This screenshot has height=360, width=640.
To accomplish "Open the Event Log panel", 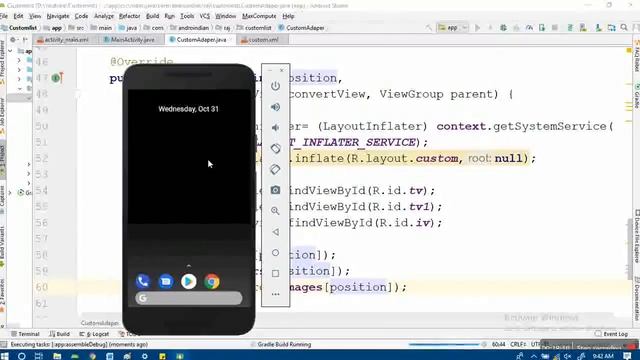I will 611,334.
